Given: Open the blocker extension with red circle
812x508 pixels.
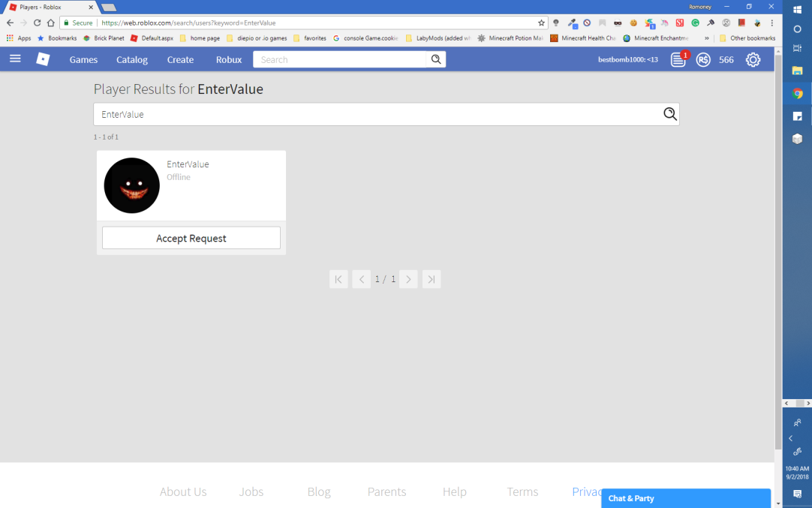Looking at the screenshot, I should tap(587, 23).
